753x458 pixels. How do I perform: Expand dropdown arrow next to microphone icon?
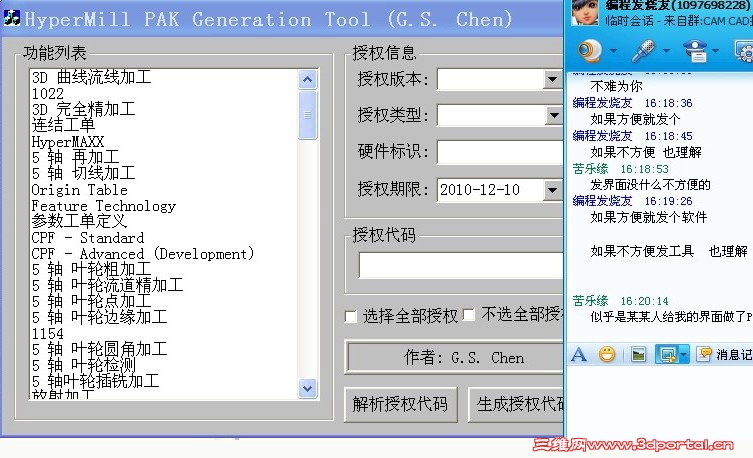click(x=666, y=50)
